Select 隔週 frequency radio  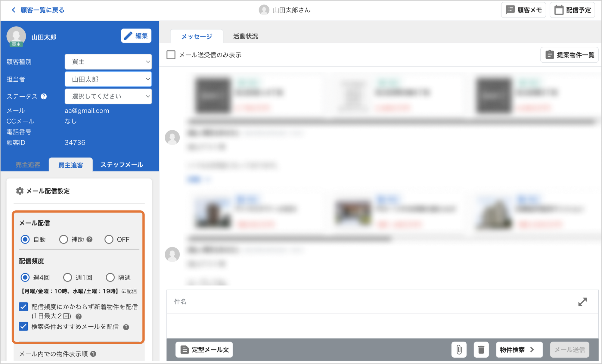(110, 277)
